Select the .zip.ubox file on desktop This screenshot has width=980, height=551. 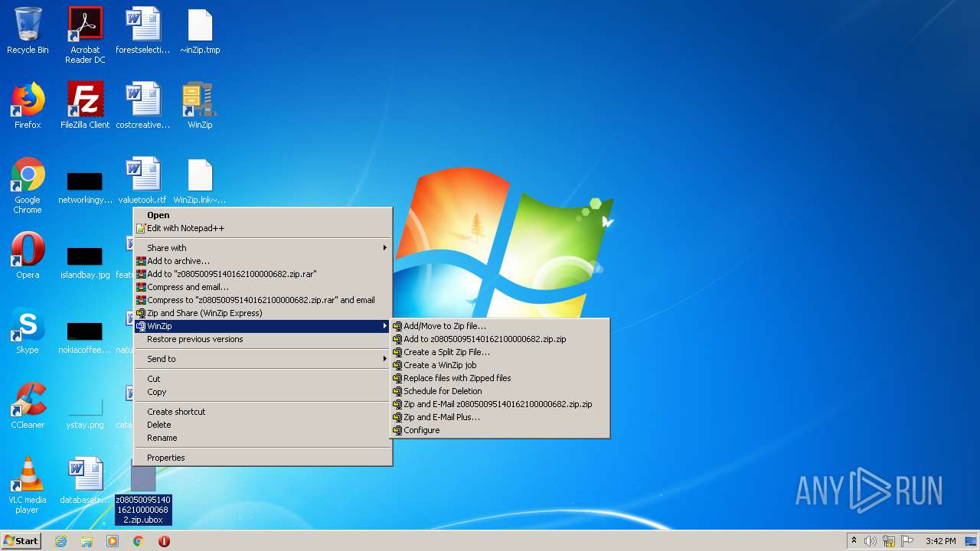(x=143, y=496)
